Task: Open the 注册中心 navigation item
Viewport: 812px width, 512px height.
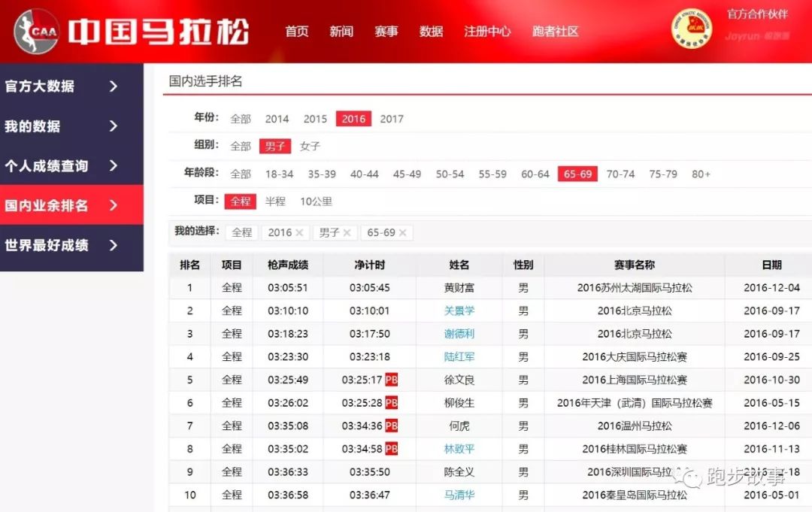Action: (487, 32)
